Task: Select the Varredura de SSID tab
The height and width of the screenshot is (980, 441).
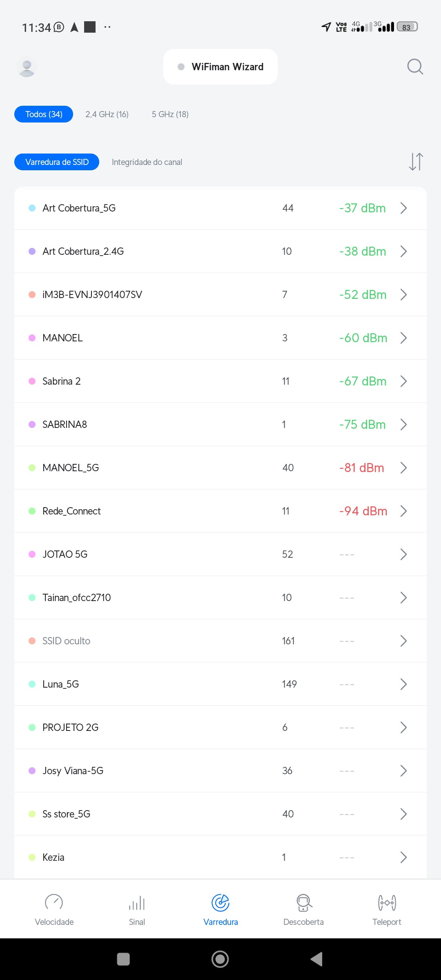Action: point(57,162)
